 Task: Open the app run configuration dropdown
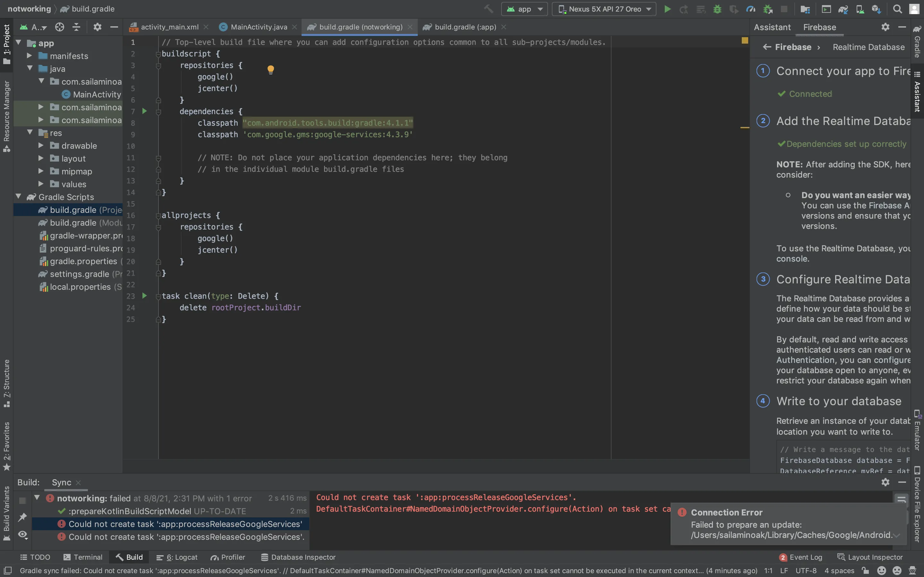(x=524, y=9)
